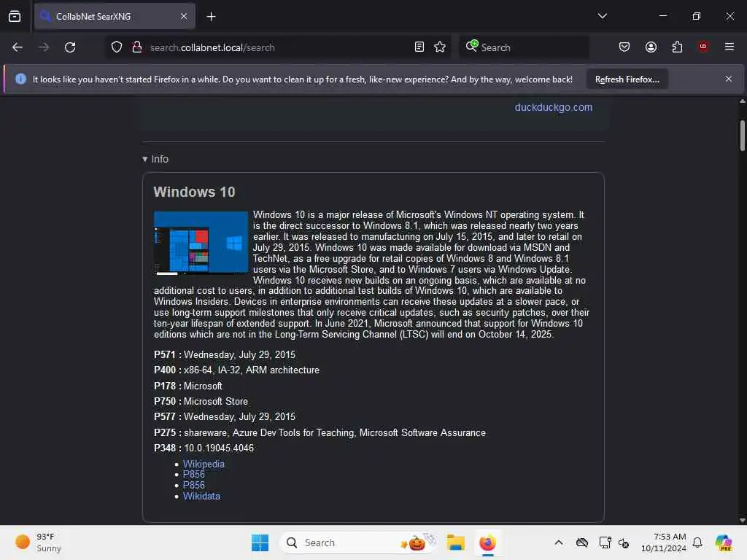747x560 pixels.
Task: Reload the current page
Action: pyautogui.click(x=70, y=47)
